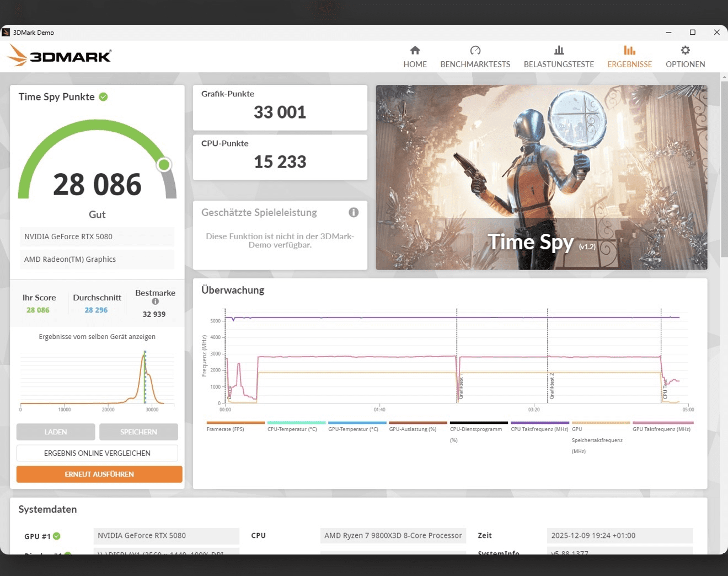The width and height of the screenshot is (728, 576).
Task: Toggle the Framerate (FPS) legend entry
Action: (235, 427)
